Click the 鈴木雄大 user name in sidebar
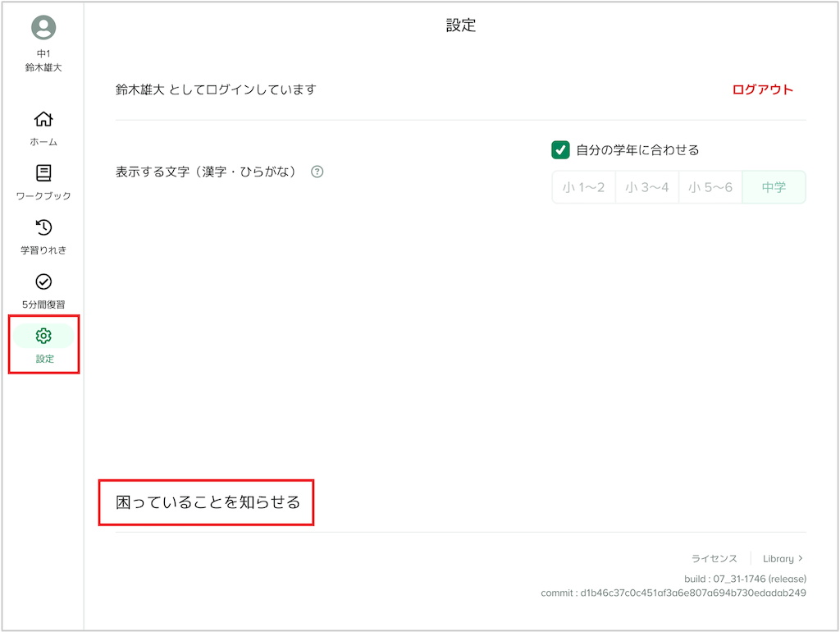The height and width of the screenshot is (632, 840). coord(43,67)
